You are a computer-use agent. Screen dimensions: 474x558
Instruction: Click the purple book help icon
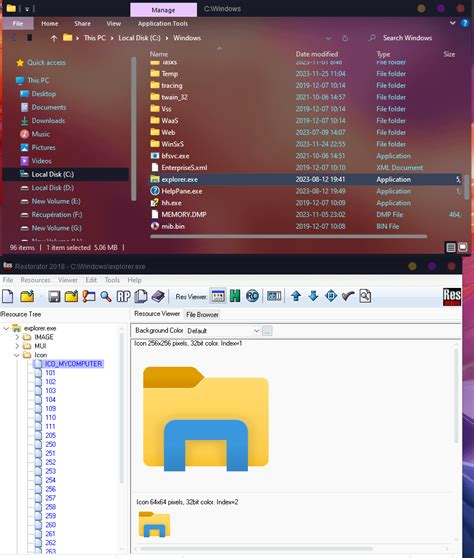(158, 296)
